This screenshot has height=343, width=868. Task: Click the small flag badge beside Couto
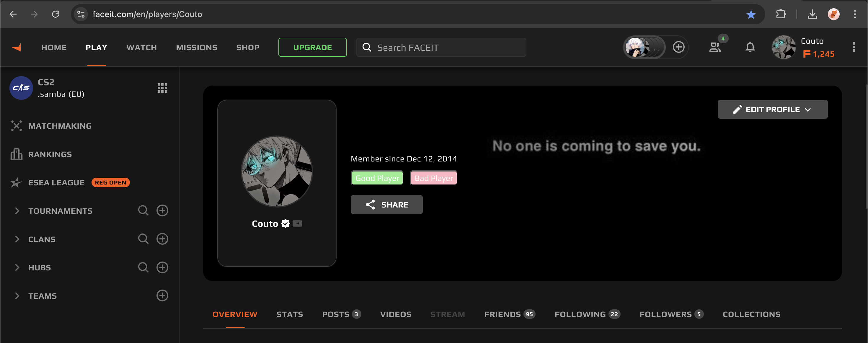(297, 223)
